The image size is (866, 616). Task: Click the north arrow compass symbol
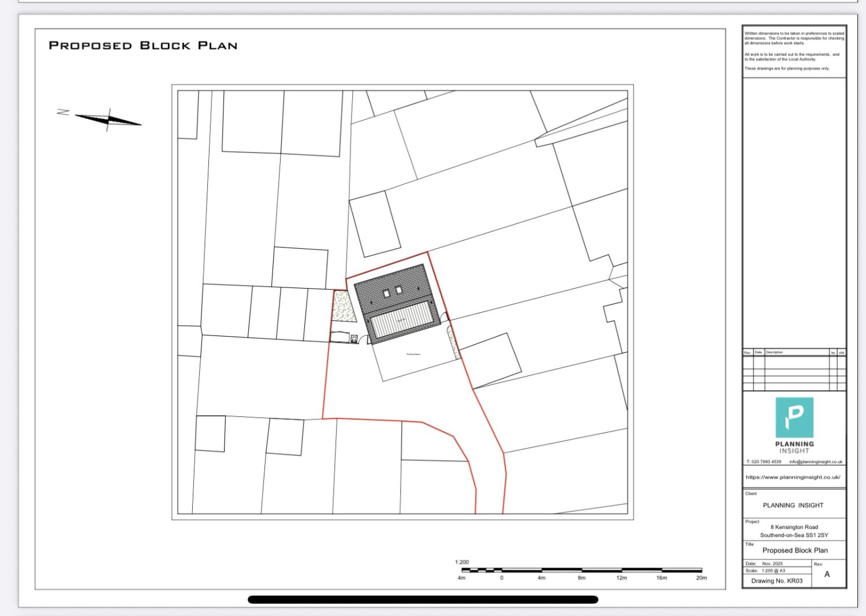(x=108, y=120)
